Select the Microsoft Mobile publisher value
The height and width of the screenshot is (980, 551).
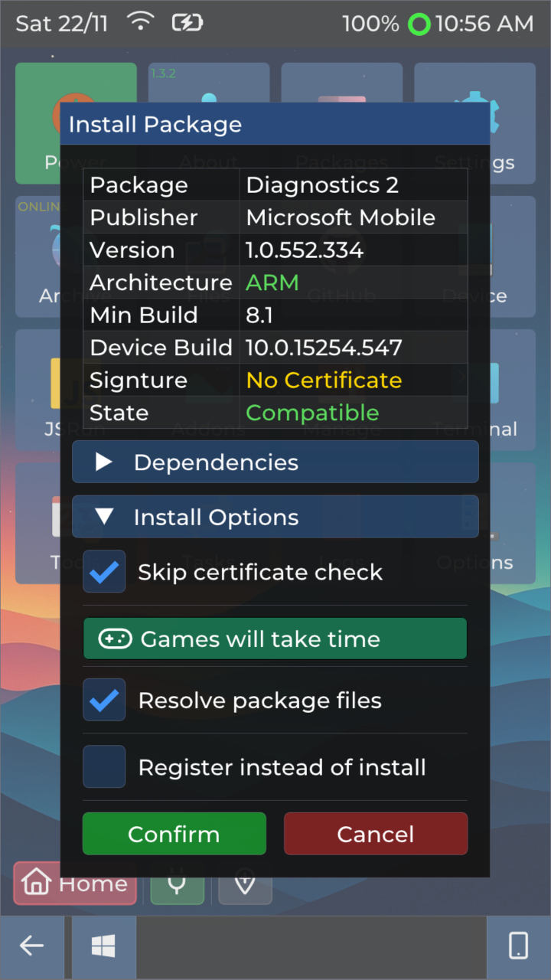(x=341, y=217)
